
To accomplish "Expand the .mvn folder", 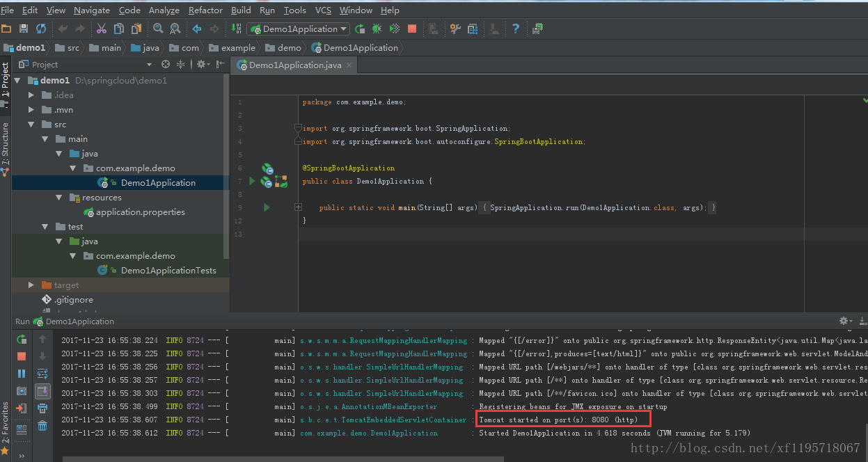I will (31, 109).
